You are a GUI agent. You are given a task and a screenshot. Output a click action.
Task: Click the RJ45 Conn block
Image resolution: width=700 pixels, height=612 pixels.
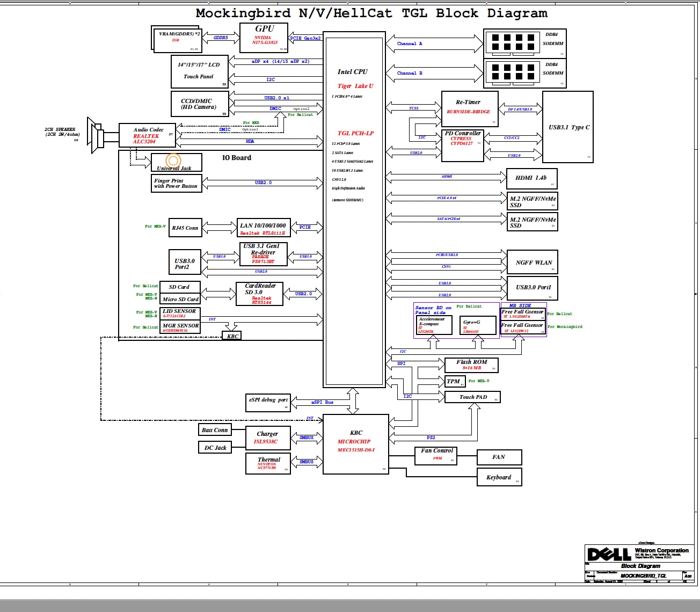(185, 228)
